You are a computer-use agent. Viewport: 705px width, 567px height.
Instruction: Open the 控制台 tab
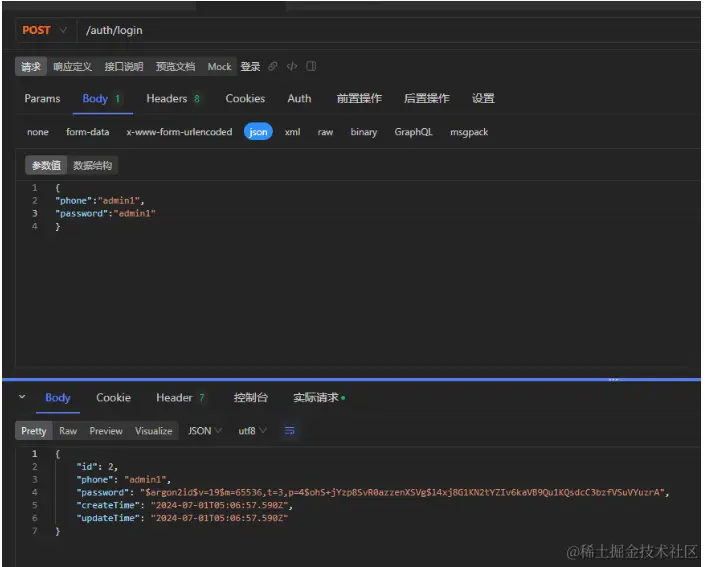[250, 397]
